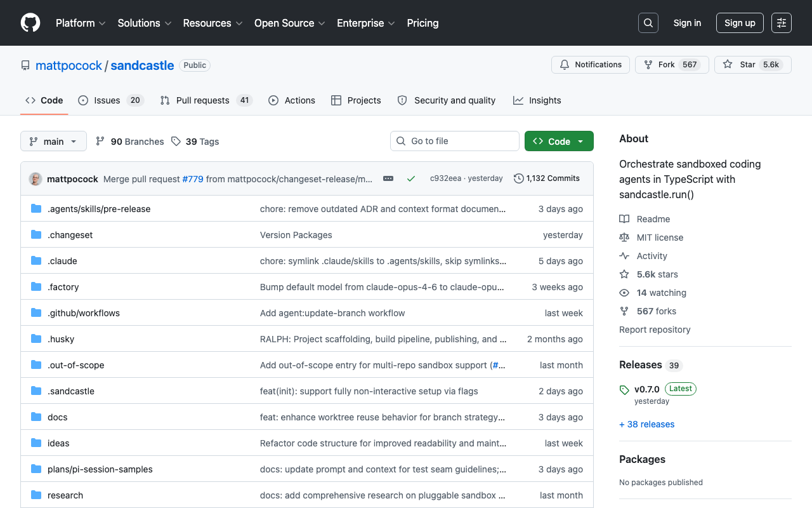Click the folder icon beside .changeset
The width and height of the screenshot is (812, 508).
tap(36, 235)
